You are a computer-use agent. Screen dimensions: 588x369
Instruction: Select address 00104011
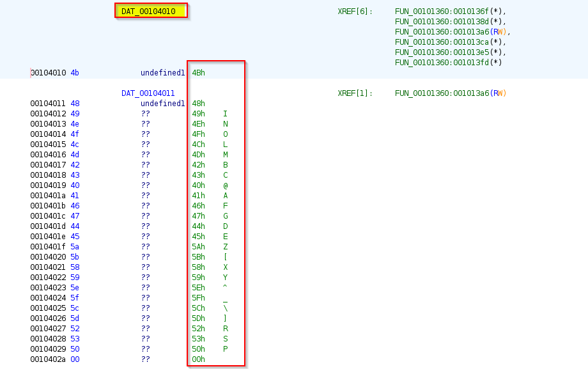click(x=48, y=103)
